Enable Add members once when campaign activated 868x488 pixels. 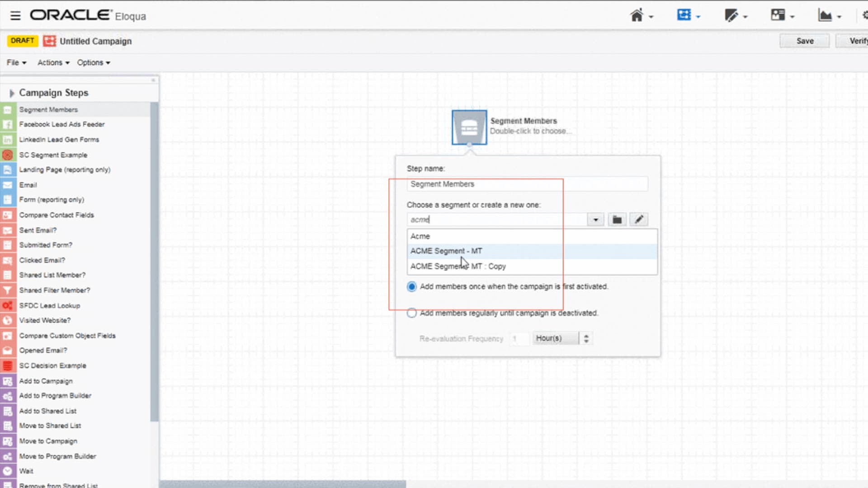(411, 286)
